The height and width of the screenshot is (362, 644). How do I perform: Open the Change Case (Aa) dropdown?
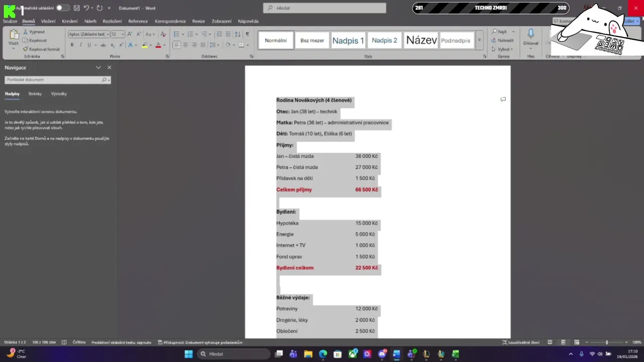150,34
